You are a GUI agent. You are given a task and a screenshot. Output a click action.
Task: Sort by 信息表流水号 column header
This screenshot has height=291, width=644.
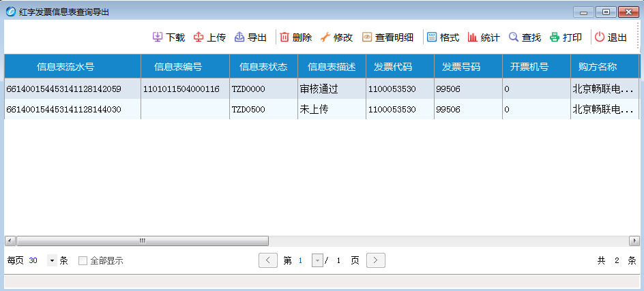[x=73, y=67]
